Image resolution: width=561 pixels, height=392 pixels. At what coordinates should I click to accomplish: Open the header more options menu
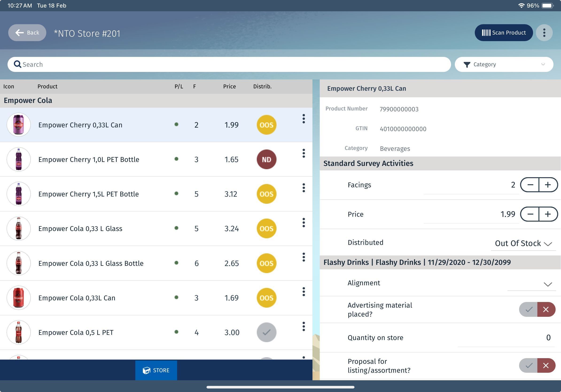(544, 32)
